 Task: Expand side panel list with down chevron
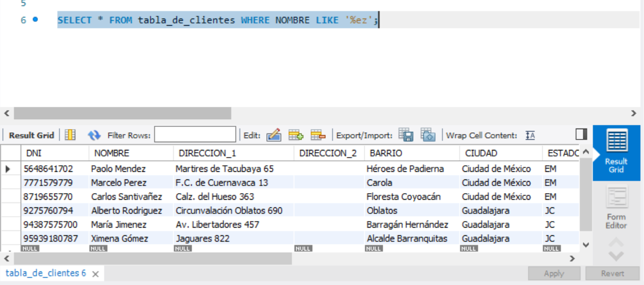pos(616,256)
